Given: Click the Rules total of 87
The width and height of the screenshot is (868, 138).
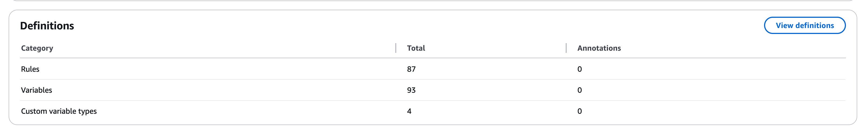Looking at the screenshot, I should point(411,69).
